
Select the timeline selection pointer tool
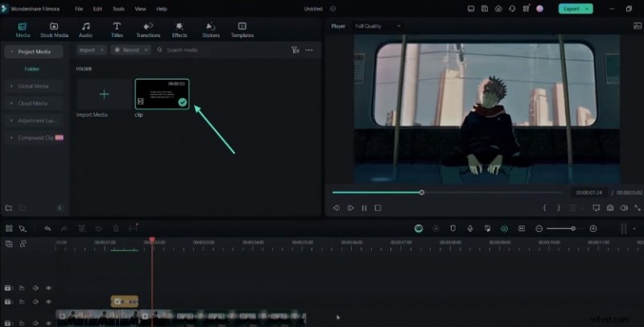click(x=23, y=229)
